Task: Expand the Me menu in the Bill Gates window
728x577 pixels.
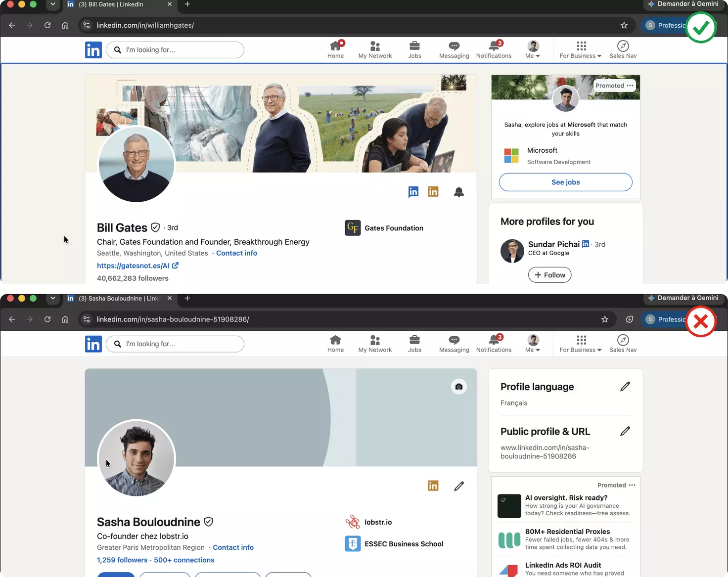Action: point(533,50)
